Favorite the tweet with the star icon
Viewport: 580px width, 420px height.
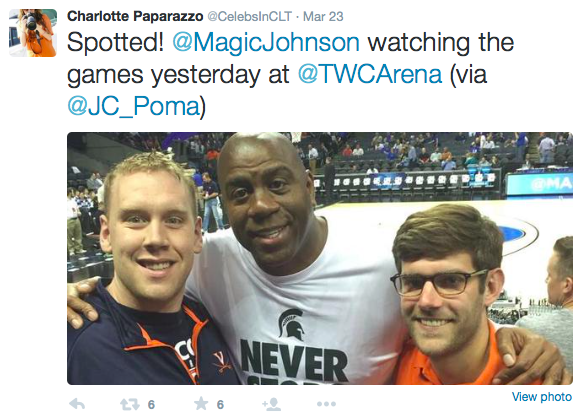click(x=201, y=404)
